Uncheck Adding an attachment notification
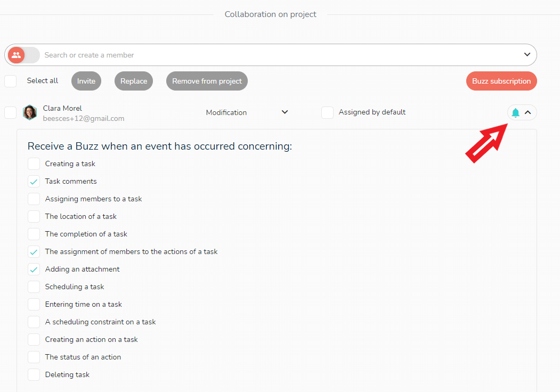Image resolution: width=560 pixels, height=392 pixels. point(34,269)
